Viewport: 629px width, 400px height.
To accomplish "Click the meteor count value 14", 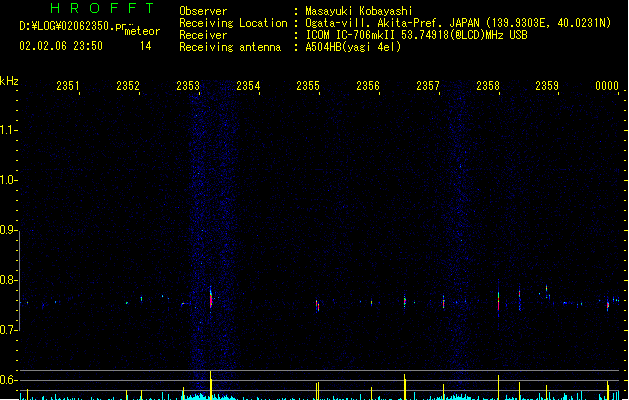I will [146, 46].
